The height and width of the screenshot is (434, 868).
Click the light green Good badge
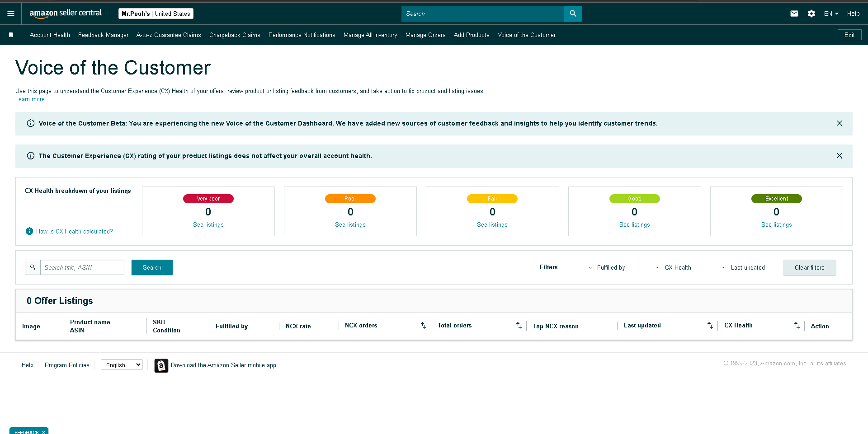(x=635, y=199)
